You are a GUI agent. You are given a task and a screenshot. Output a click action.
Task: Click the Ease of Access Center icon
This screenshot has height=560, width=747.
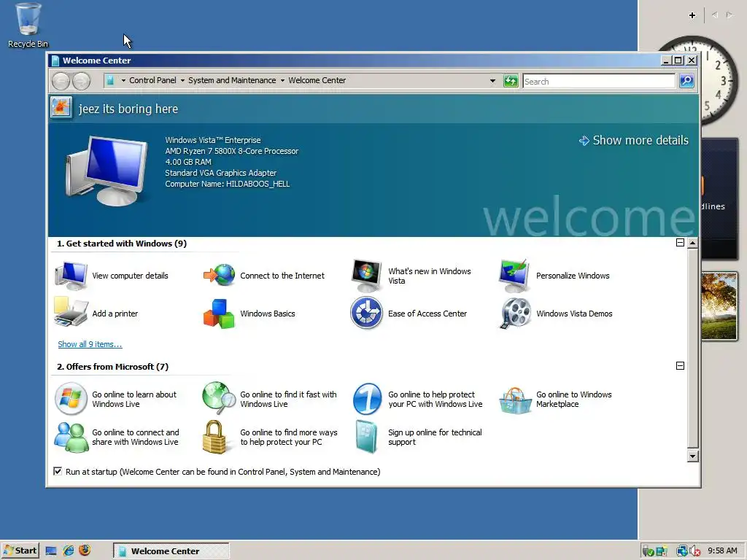[366, 313]
